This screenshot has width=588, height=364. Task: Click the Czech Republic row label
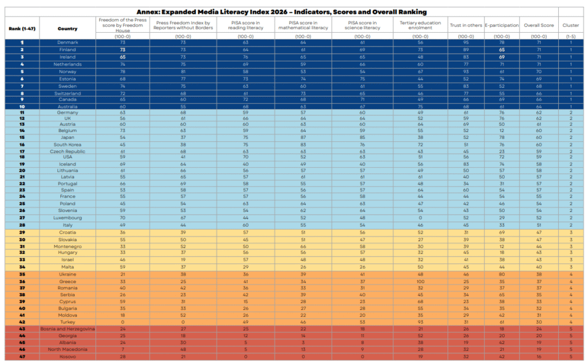click(x=68, y=152)
